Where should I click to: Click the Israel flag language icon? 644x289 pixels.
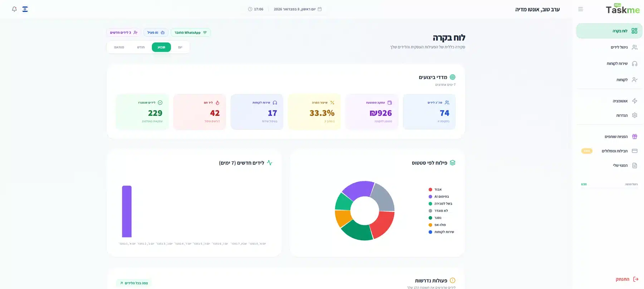[x=25, y=9]
